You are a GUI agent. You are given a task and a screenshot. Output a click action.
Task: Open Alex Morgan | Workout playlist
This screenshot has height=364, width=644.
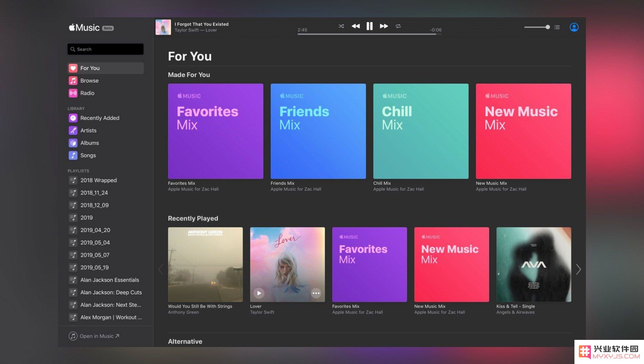(x=106, y=317)
